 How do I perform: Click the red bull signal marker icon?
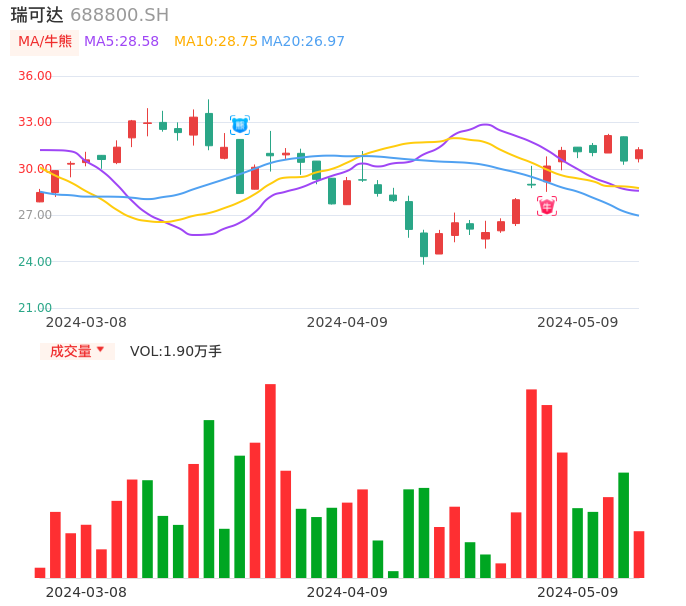[x=547, y=206]
